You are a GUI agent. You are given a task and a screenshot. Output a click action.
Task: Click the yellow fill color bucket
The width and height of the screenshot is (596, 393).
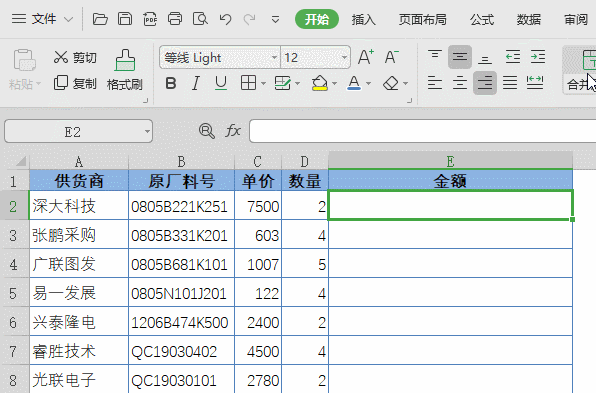(320, 83)
